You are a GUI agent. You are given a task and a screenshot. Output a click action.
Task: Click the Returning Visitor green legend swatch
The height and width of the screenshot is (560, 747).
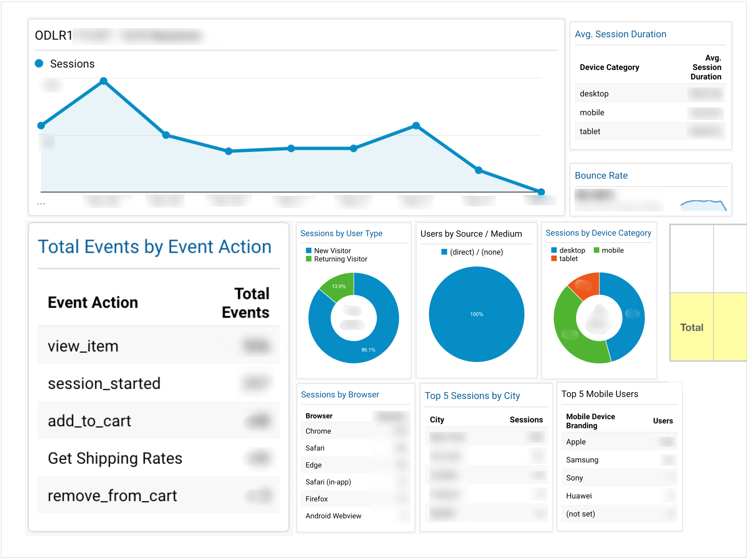308,259
